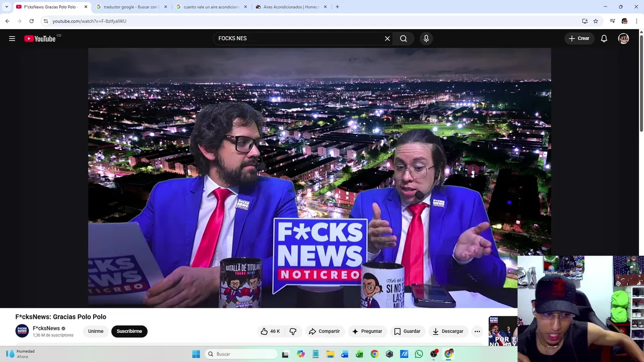Download video with Descargar button

point(448,331)
